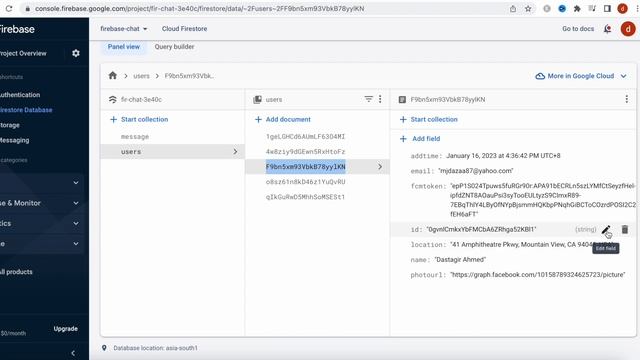The image size is (640, 360).
Task: Expand the users collection arrow in first column
Action: coord(235,151)
